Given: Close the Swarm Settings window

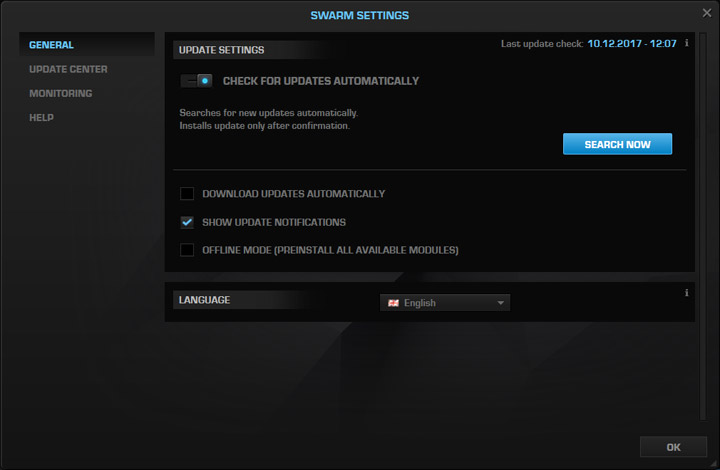Looking at the screenshot, I should click(x=707, y=13).
